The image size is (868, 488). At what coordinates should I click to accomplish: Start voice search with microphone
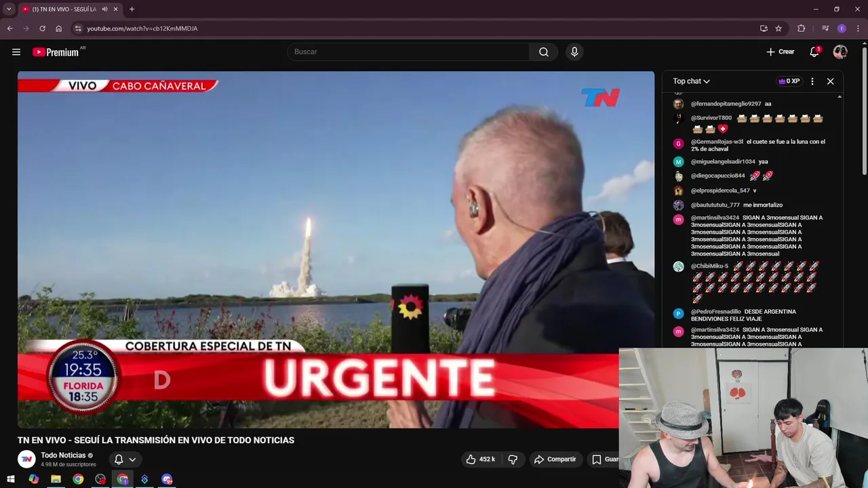coord(574,52)
